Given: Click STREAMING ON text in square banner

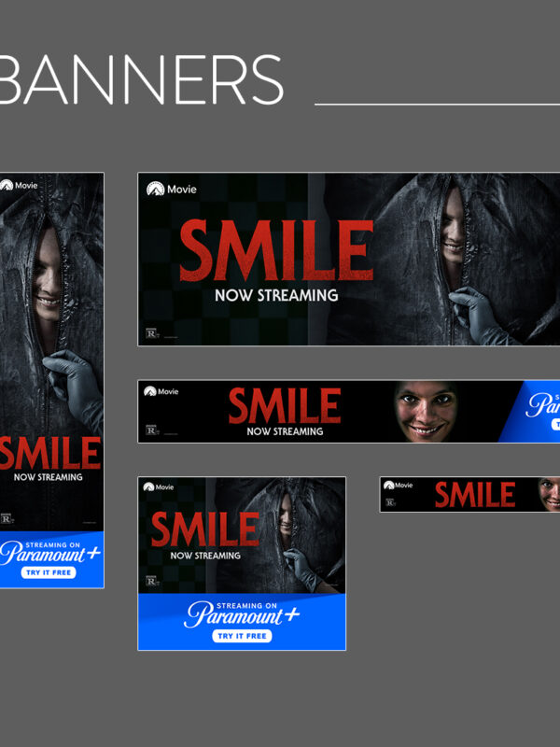Looking at the screenshot, I should click(246, 605).
